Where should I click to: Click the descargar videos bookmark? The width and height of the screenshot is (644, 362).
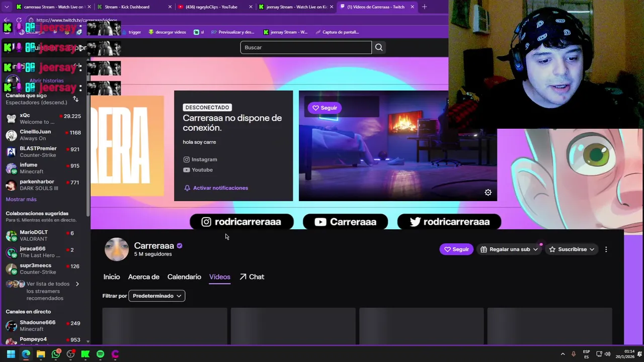(x=167, y=32)
